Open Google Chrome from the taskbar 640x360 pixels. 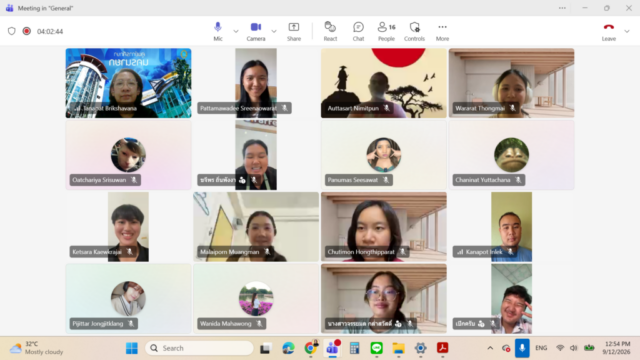click(311, 348)
